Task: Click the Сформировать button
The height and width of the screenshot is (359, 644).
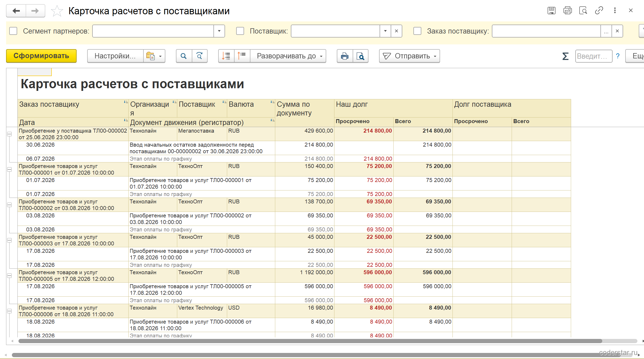Action: coord(41,56)
